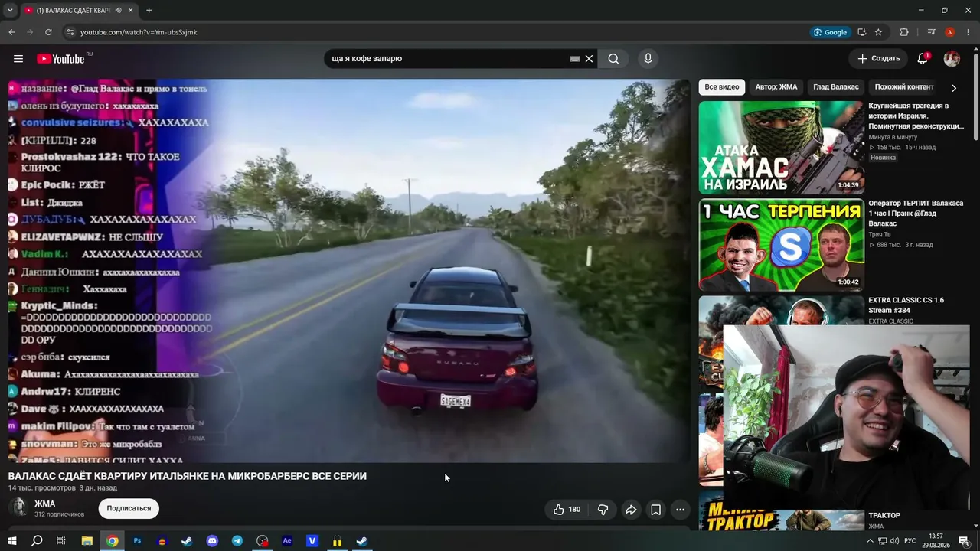Open the ЖМА channel name link
The image size is (980, 551).
click(x=45, y=504)
